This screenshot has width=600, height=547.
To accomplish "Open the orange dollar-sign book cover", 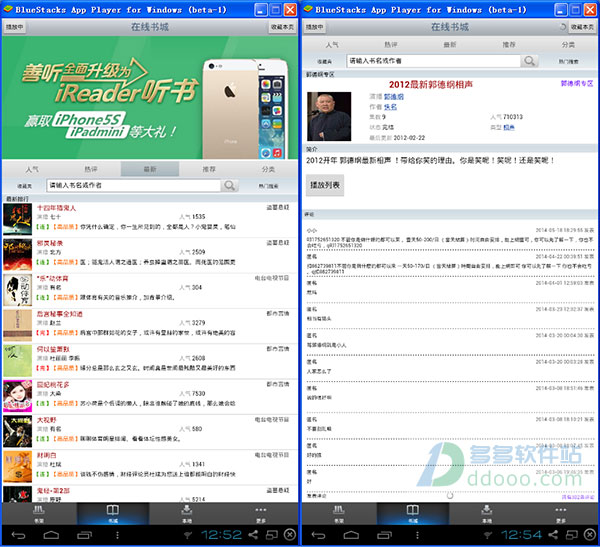I will (18, 467).
